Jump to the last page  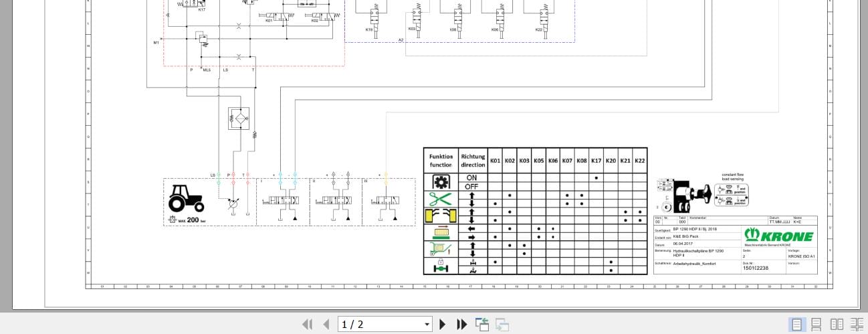point(461,325)
